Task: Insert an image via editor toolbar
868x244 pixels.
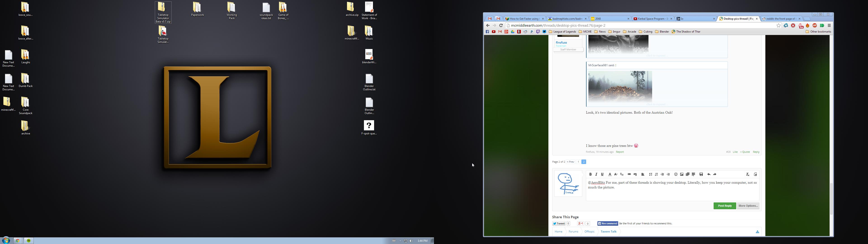Action: click(x=682, y=174)
